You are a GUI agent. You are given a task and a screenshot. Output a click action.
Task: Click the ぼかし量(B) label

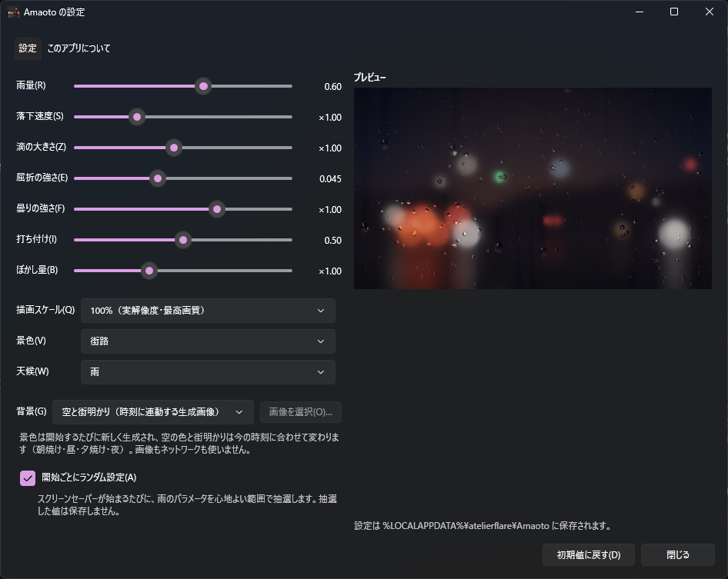pos(37,270)
